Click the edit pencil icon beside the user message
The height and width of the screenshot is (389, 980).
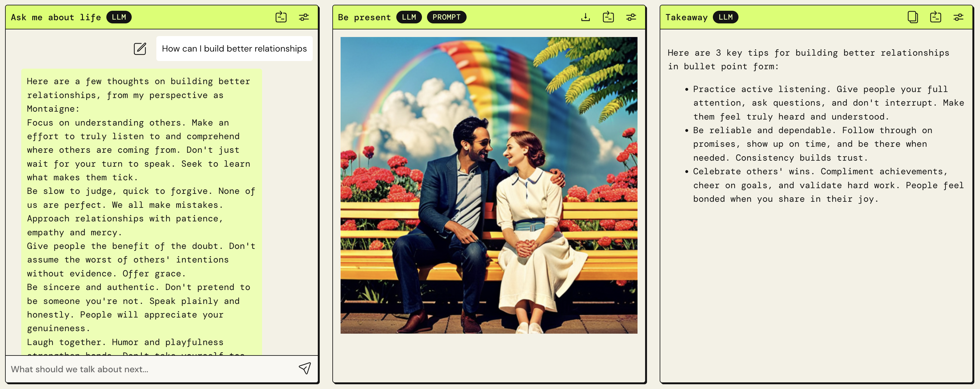140,49
